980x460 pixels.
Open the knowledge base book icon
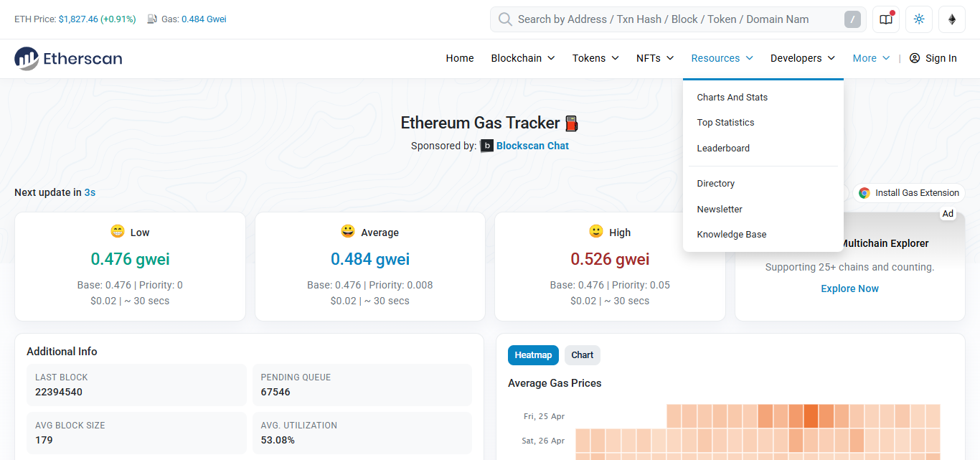pyautogui.click(x=886, y=19)
